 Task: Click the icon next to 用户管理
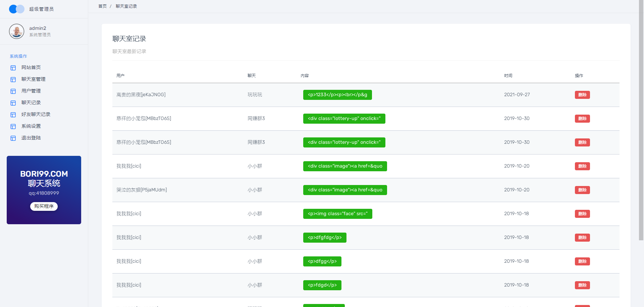(13, 91)
